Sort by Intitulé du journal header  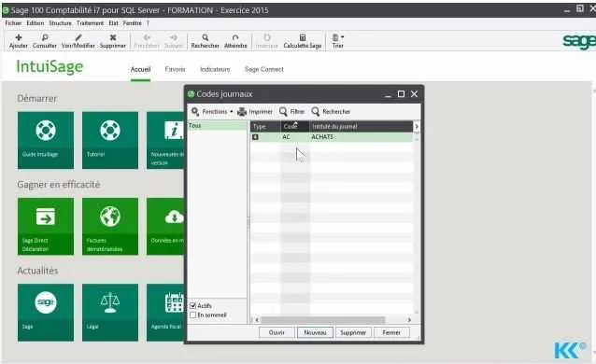(362, 127)
